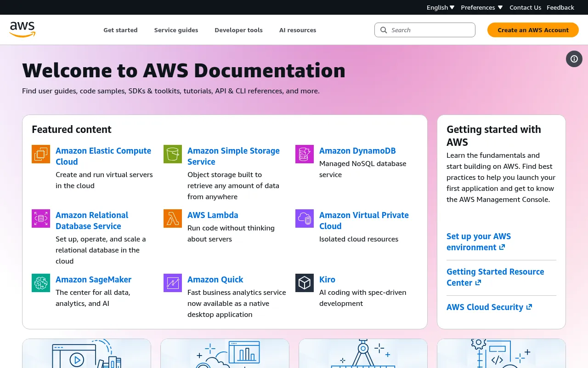Click the Amazon SageMaker teal brain icon

pos(41,283)
